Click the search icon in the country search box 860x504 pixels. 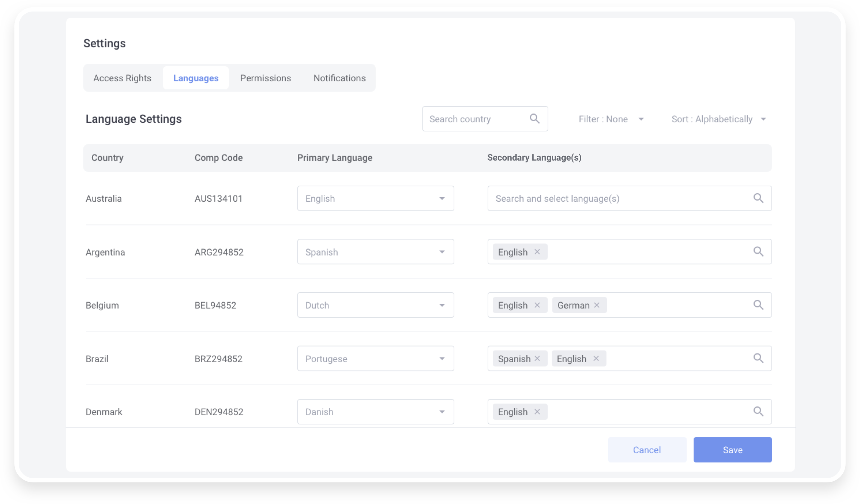coord(534,118)
